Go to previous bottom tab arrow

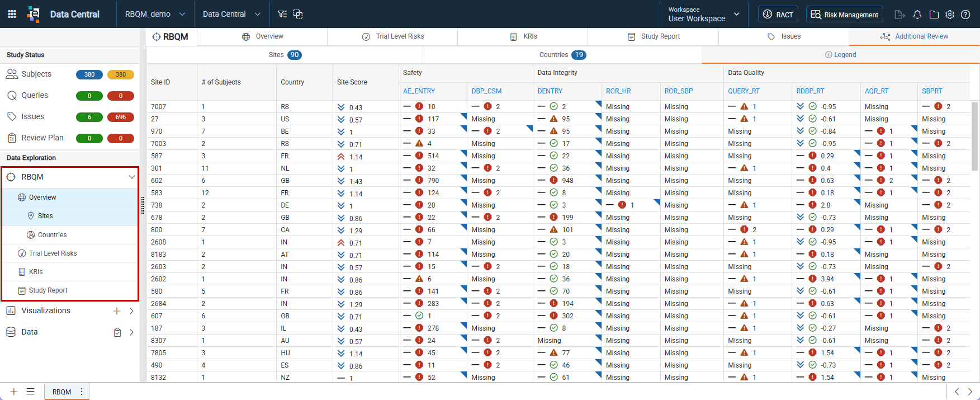(x=957, y=392)
